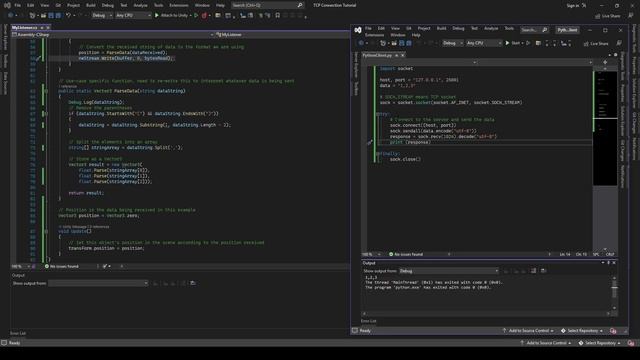This screenshot has width=640, height=360.
Task: Click CRLF line ending indicator
Action: click(x=610, y=254)
